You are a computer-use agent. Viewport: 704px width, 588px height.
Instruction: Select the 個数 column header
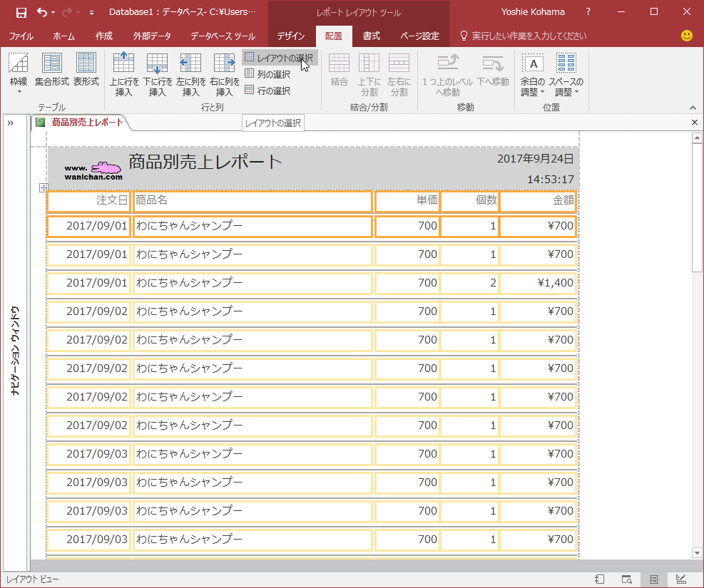[x=470, y=201]
